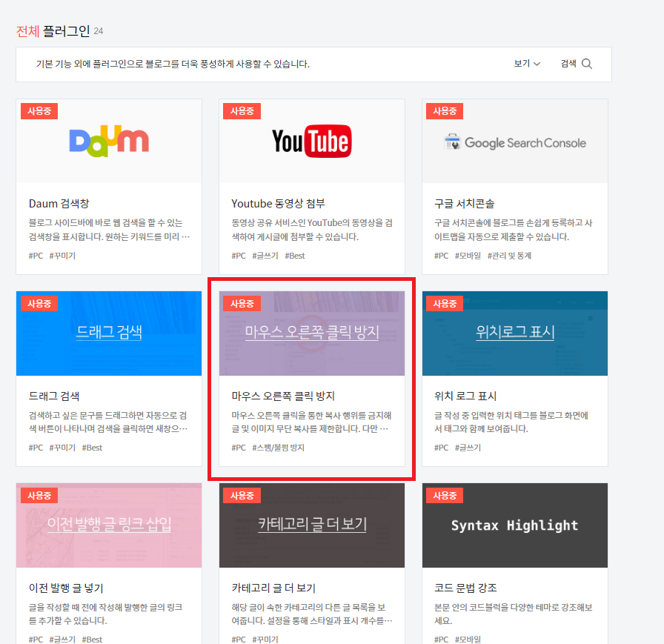664x644 pixels.
Task: Open the 구글 서치콘솔 title
Action: 464,204
